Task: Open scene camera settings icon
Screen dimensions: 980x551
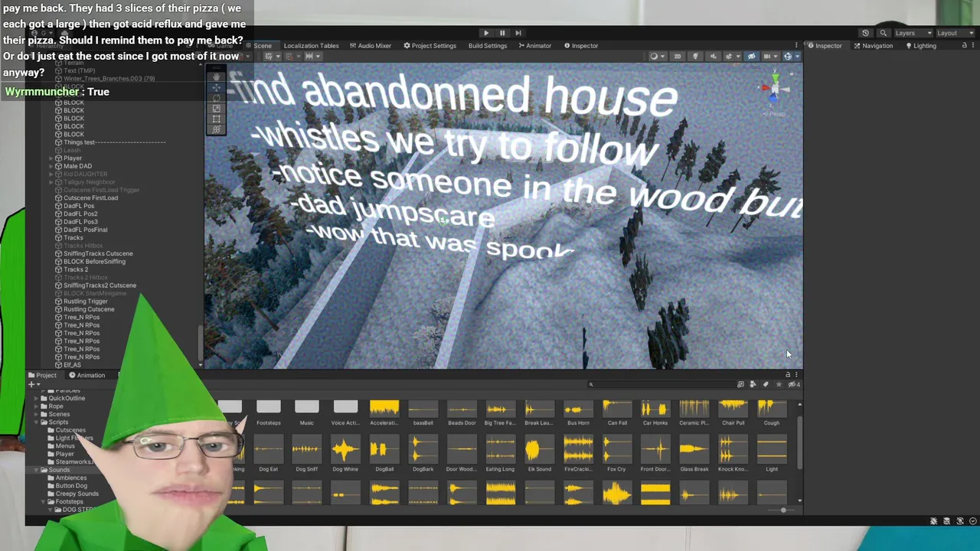Action: coord(766,57)
